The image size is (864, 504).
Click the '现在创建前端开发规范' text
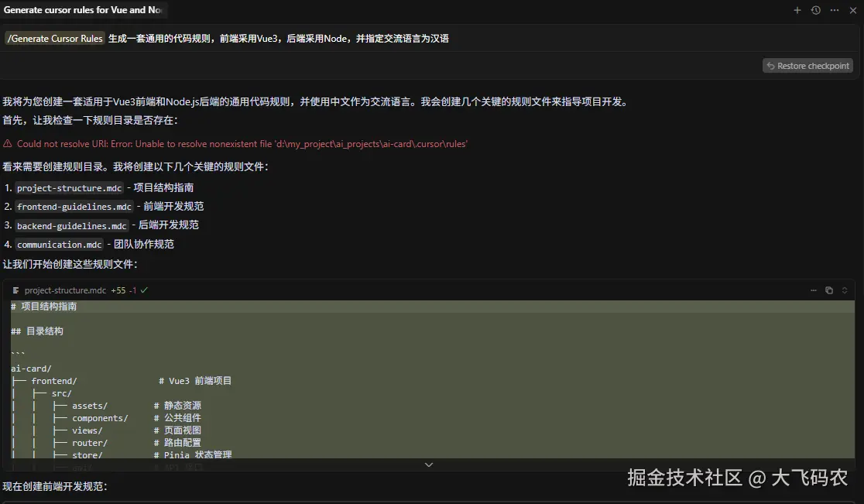pos(54,486)
